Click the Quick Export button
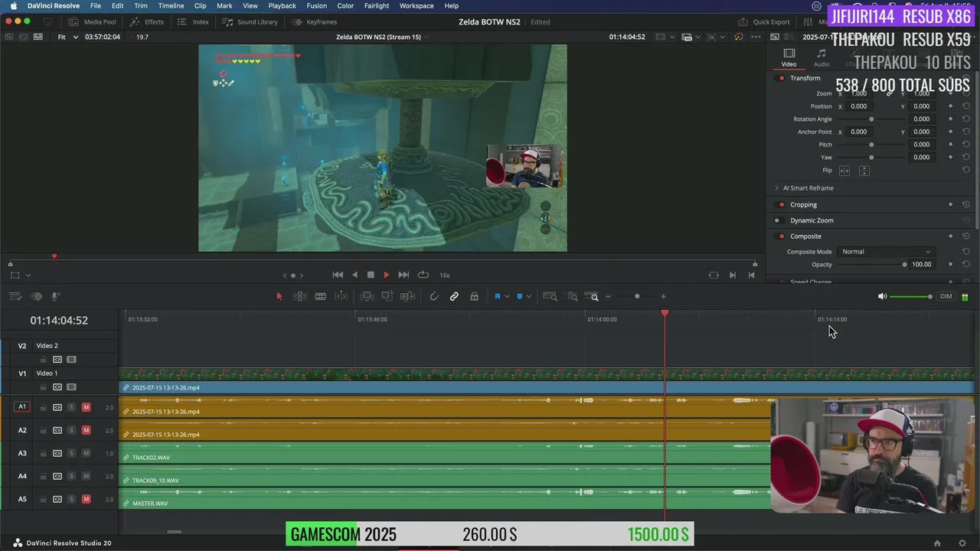Screen dimensions: 980x551 click(764, 22)
